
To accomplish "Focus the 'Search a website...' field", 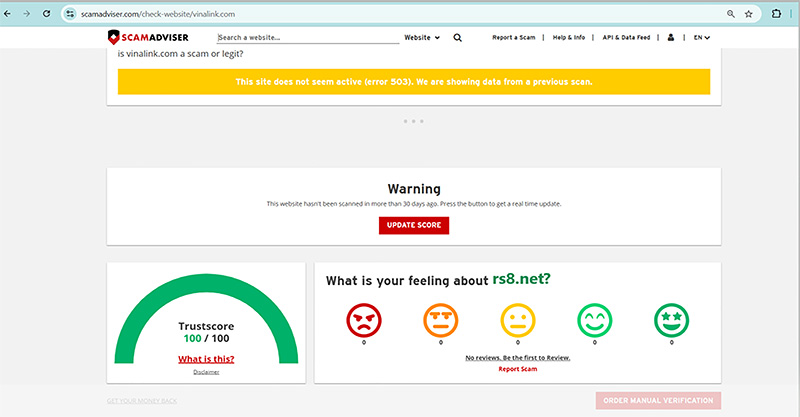I will [308, 38].
